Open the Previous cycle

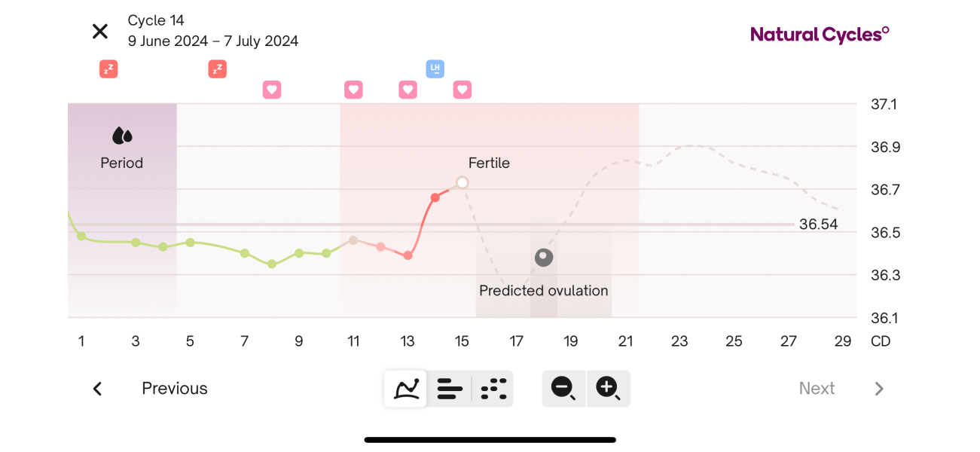pos(175,389)
